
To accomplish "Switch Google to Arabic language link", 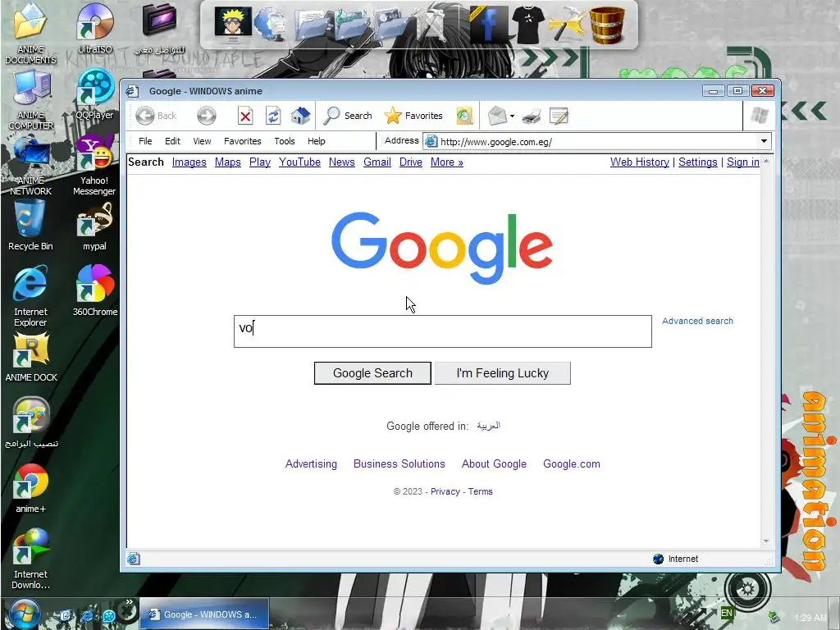I will click(x=489, y=426).
